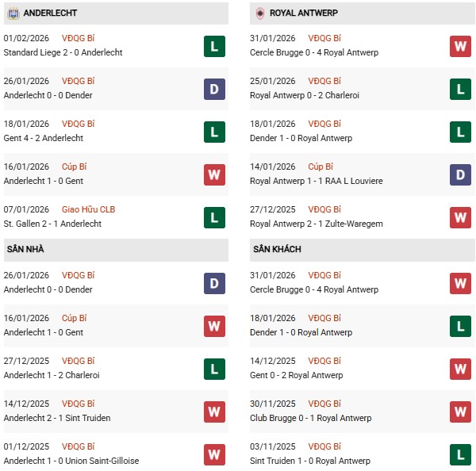
Task: Click the W badge for Anderlecht 2-1 Sint Truiden
Action: 214,412
